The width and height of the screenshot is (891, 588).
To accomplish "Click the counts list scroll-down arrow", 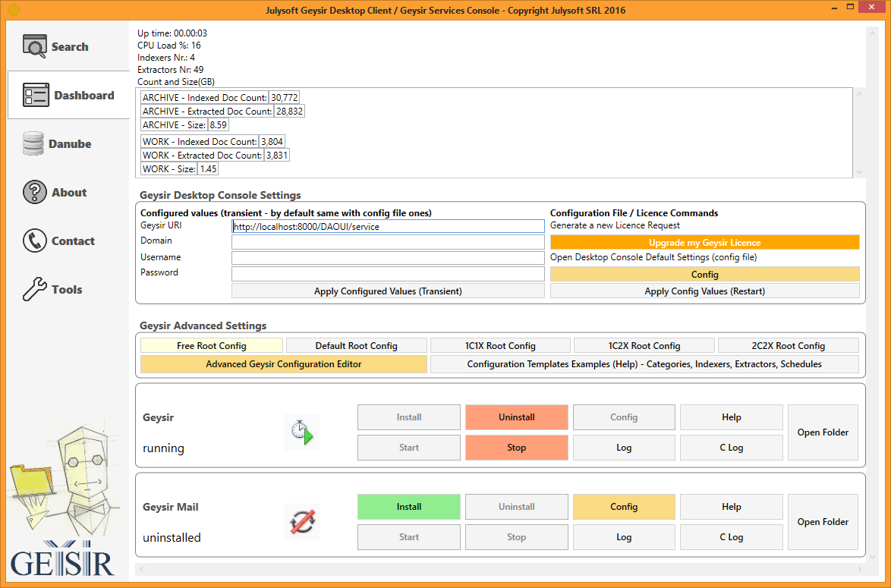I will [x=859, y=171].
